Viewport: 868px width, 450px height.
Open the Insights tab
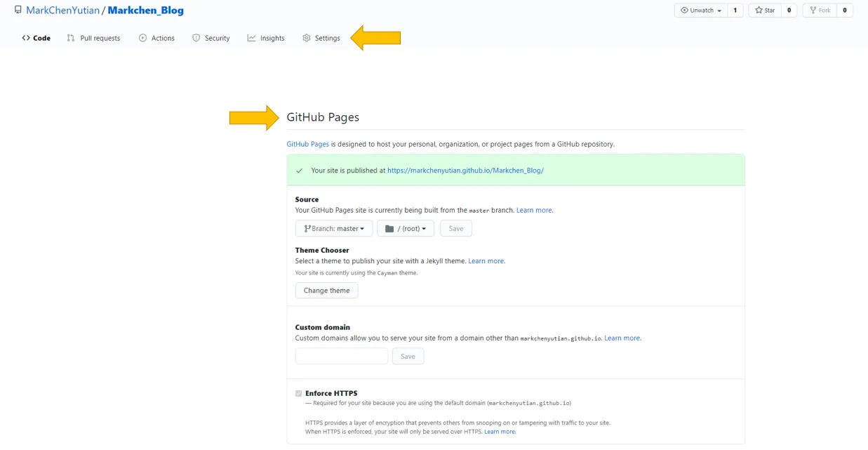[266, 38]
